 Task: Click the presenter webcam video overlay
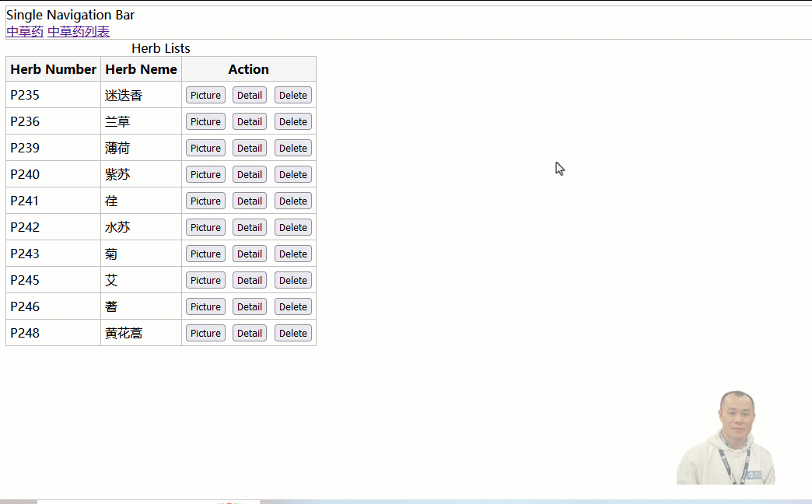pos(726,438)
